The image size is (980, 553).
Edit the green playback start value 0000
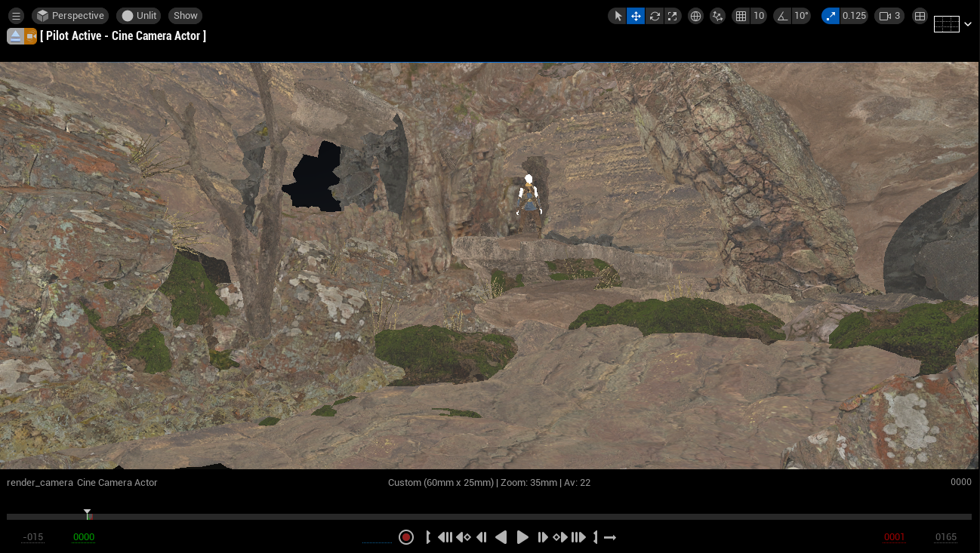(x=83, y=537)
